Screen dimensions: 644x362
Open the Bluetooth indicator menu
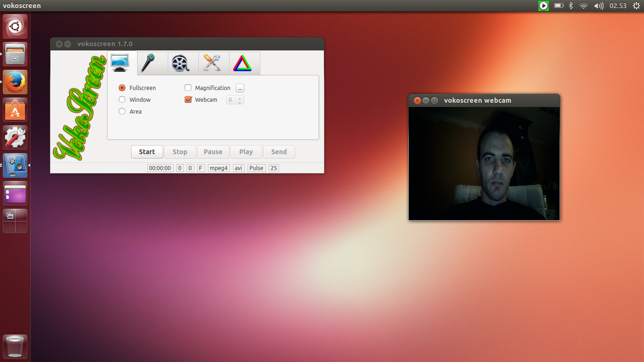570,6
